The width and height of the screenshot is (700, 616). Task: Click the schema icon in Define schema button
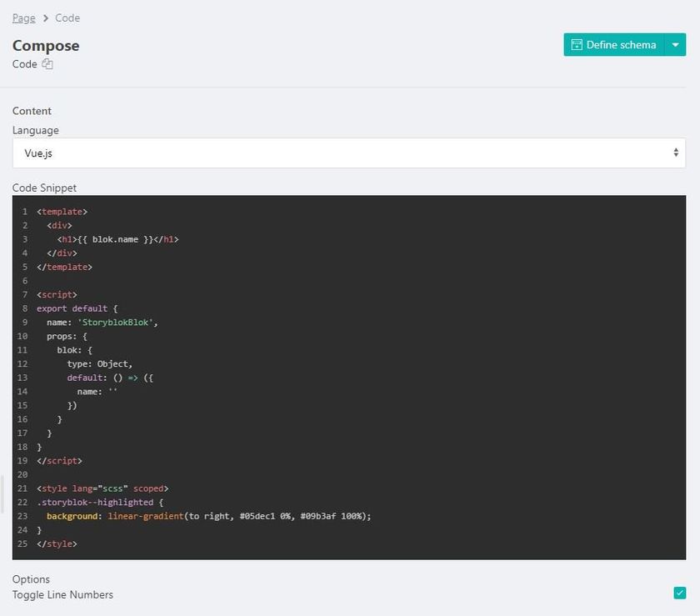(x=577, y=45)
